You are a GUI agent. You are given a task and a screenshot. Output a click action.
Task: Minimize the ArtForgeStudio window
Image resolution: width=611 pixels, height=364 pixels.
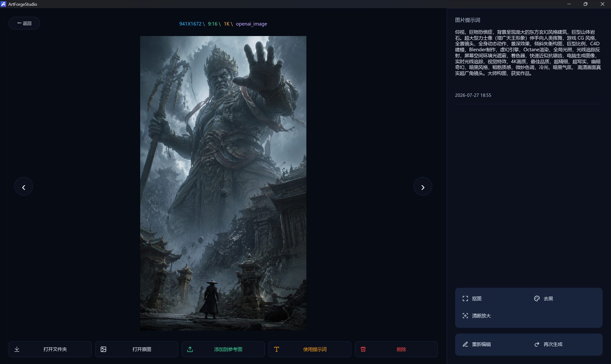pos(569,4)
